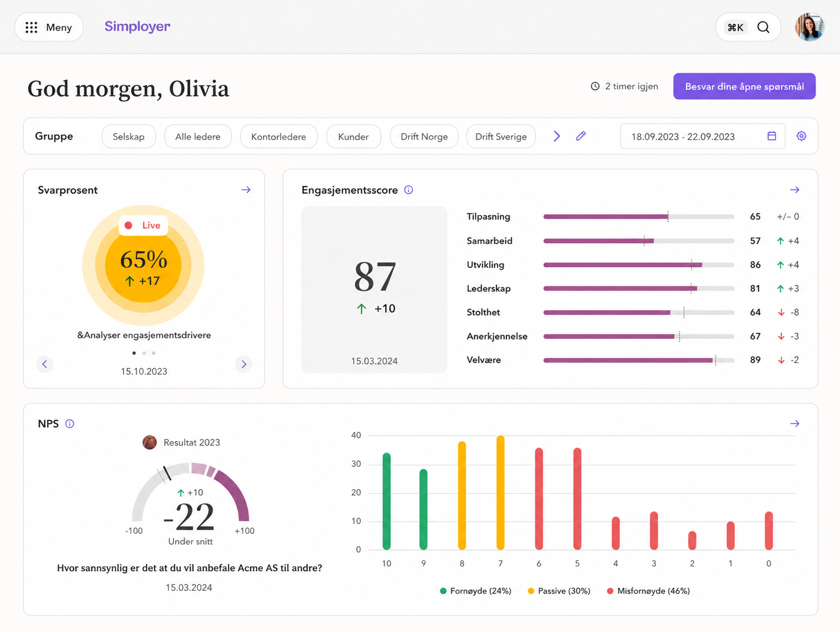840x632 pixels.
Task: Click the Stolthet label
Action: pyautogui.click(x=483, y=313)
